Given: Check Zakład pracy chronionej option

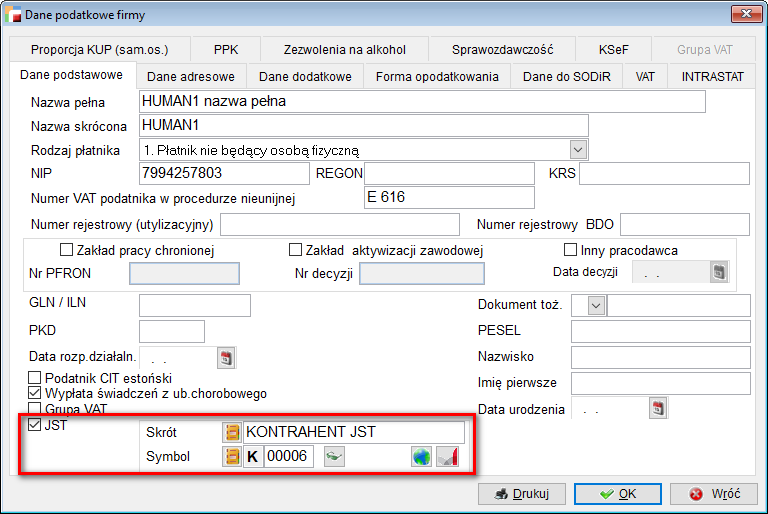Looking at the screenshot, I should 67,250.
